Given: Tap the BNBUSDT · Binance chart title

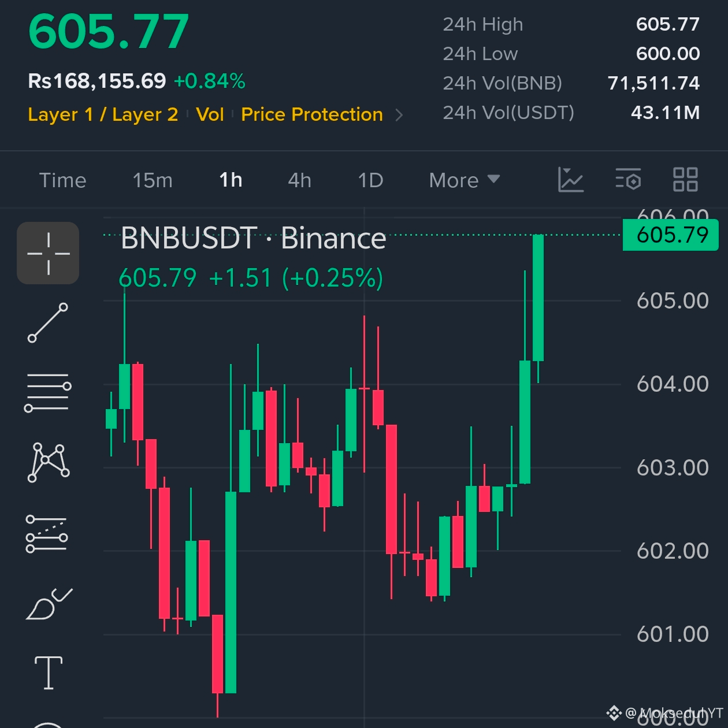Looking at the screenshot, I should pyautogui.click(x=253, y=238).
